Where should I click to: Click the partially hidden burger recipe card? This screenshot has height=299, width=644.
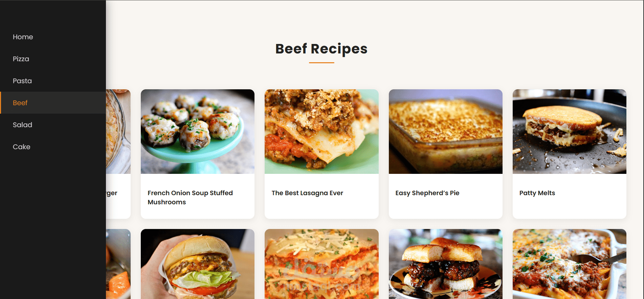pos(118,154)
